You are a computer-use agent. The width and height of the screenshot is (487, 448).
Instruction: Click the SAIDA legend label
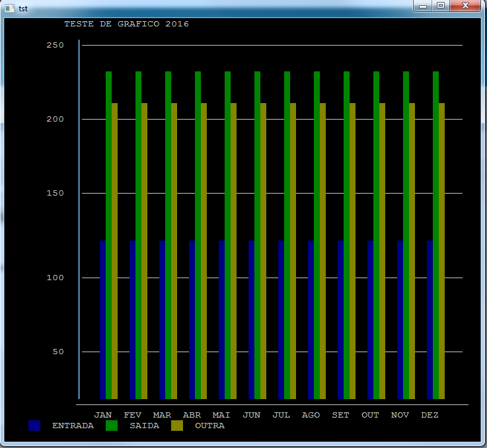click(144, 426)
